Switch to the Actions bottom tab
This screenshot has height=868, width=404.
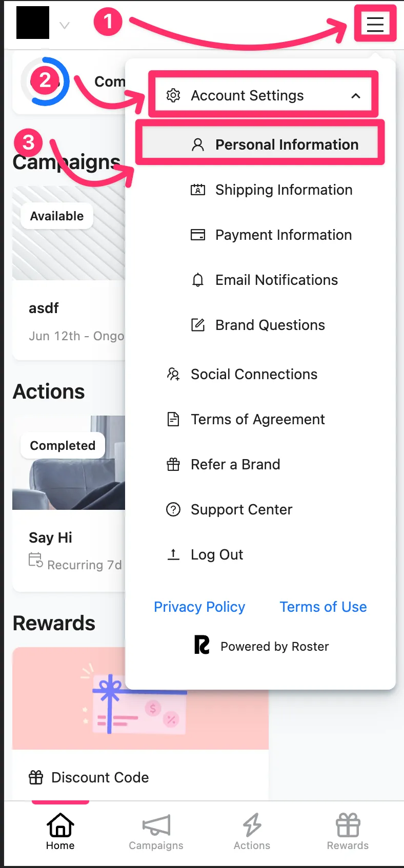pyautogui.click(x=252, y=831)
